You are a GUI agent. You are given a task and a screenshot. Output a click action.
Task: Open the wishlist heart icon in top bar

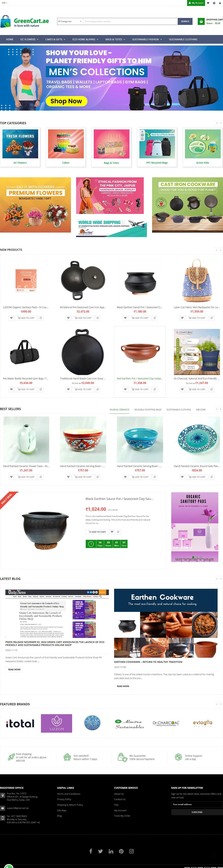click(x=208, y=3)
